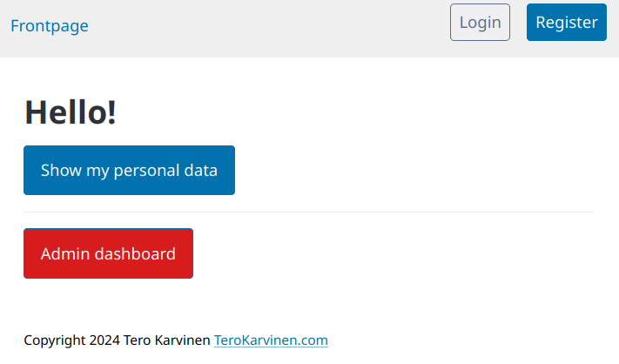
Task: Return home via the Frontpage link
Action: pyautogui.click(x=50, y=25)
